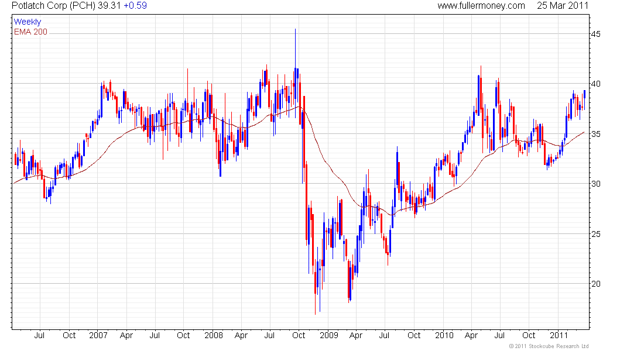
Task: Click the EMA 200 legend label
Action: [31, 32]
